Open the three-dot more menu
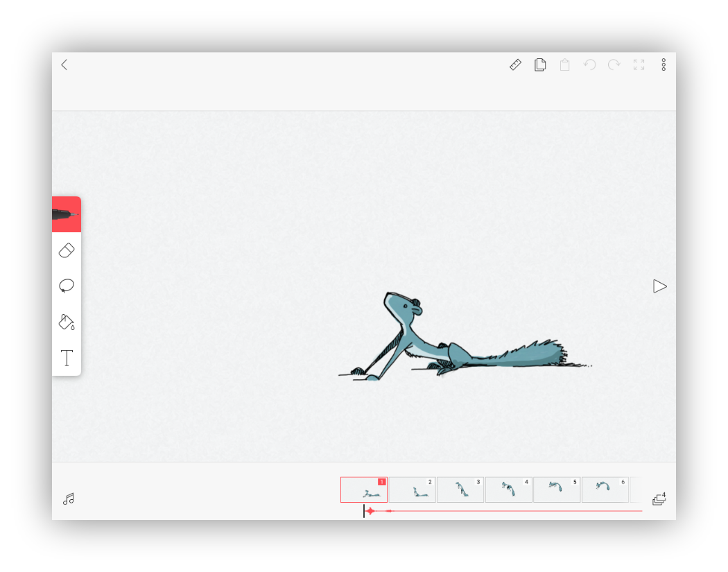This screenshot has height=572, width=728. [664, 64]
